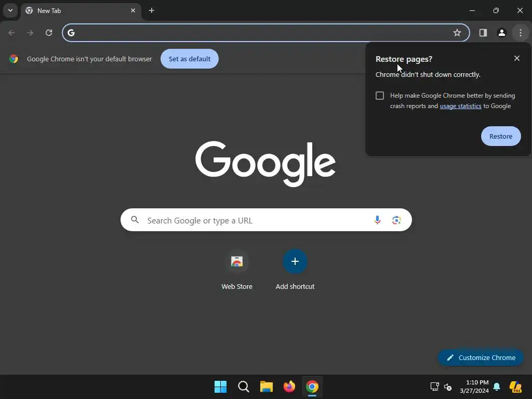Search by image with Google Lens
532x399 pixels.
[x=396, y=220]
